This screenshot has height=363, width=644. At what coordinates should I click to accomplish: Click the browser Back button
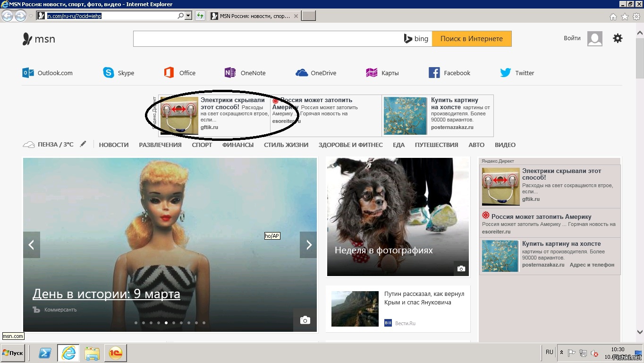point(7,16)
